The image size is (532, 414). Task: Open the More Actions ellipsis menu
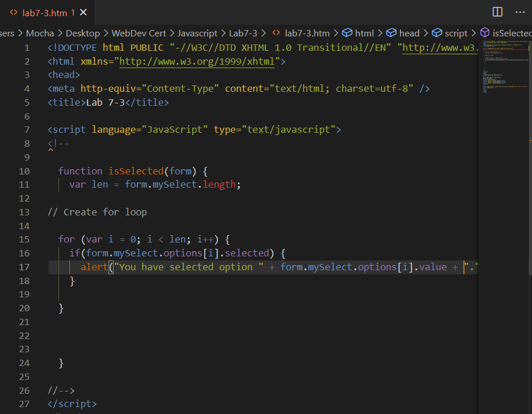click(x=520, y=12)
